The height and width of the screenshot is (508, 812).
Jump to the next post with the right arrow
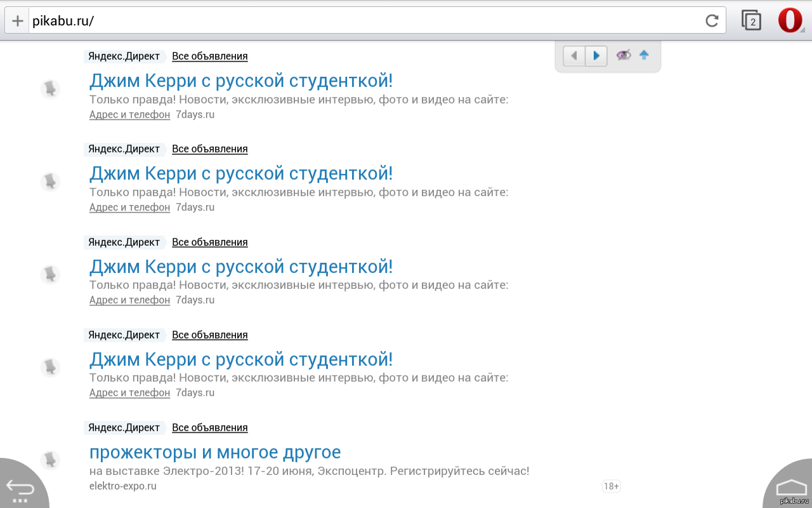pos(596,56)
